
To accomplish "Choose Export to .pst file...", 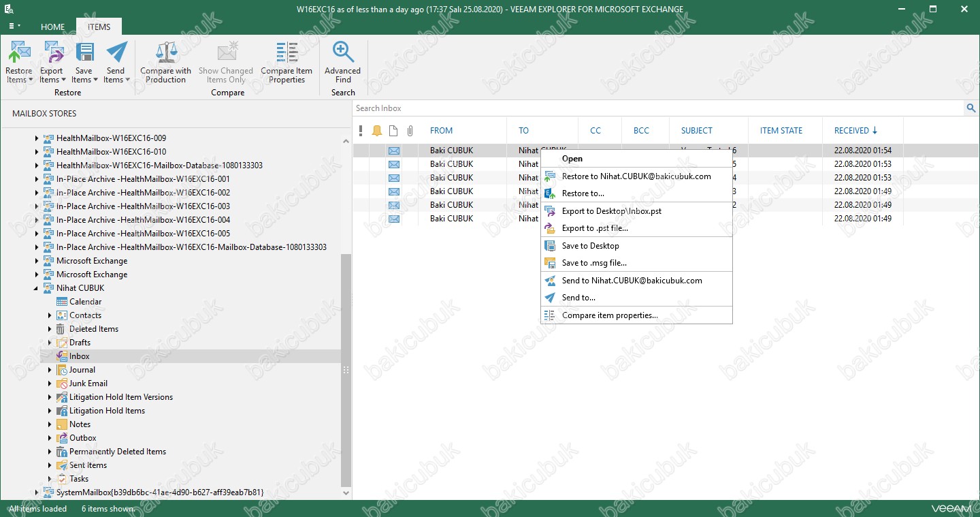I will tap(636, 228).
